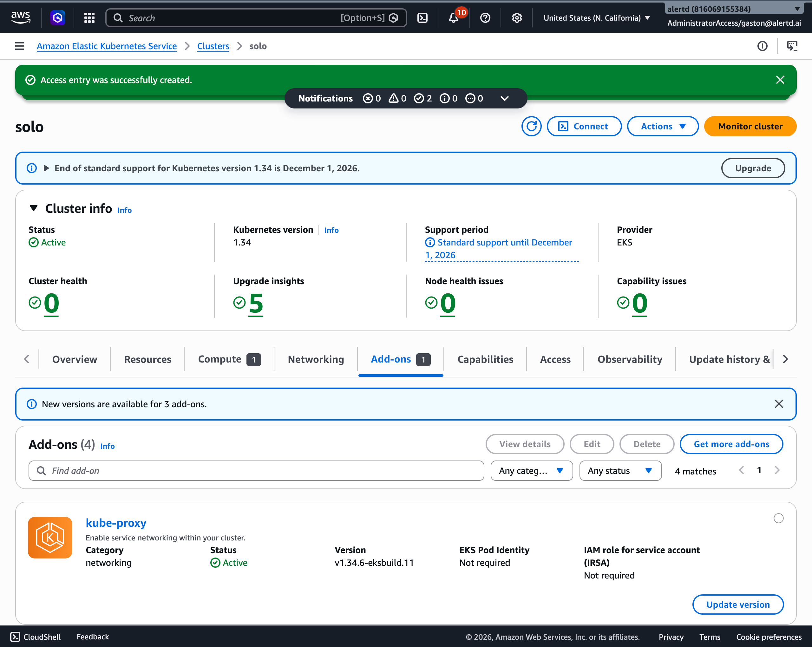Open the Any category filter dropdown
812x647 pixels.
[x=531, y=470]
